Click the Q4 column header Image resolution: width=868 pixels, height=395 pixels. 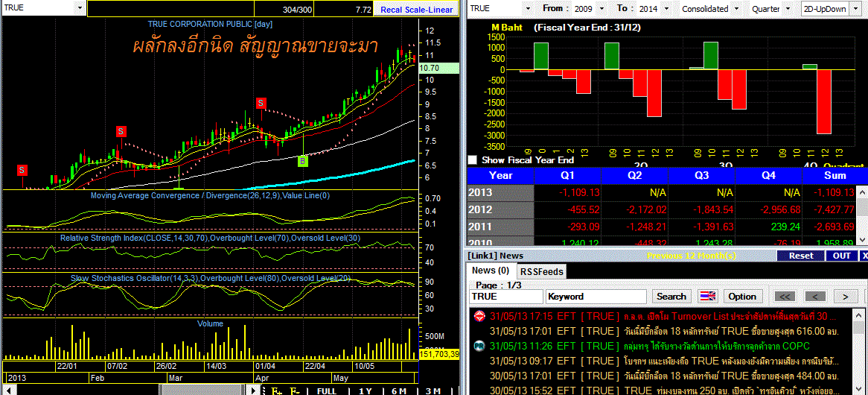[x=768, y=176]
